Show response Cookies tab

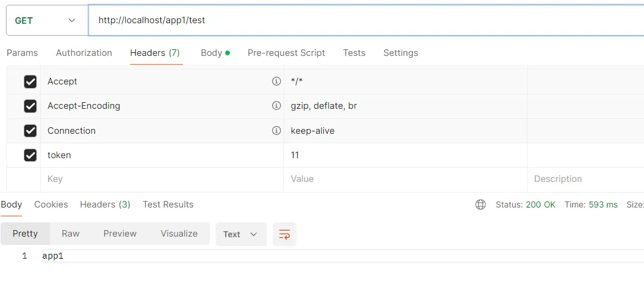pyautogui.click(x=51, y=205)
